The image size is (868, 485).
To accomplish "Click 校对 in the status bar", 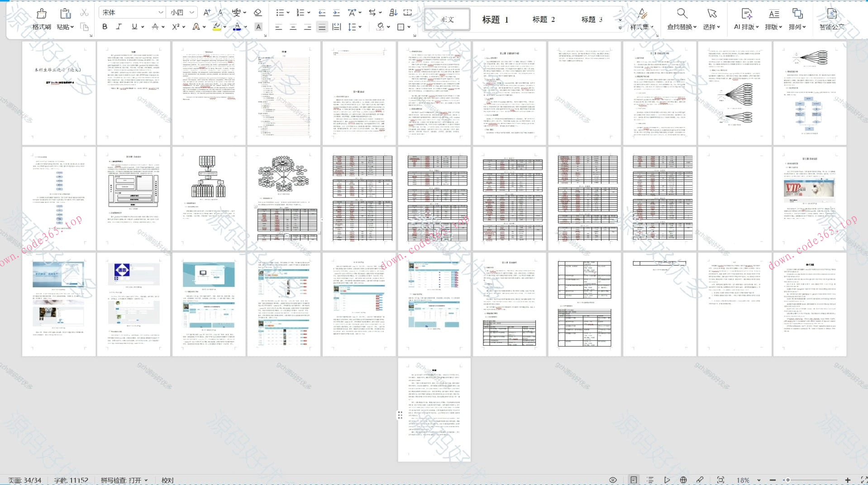I will click(167, 480).
